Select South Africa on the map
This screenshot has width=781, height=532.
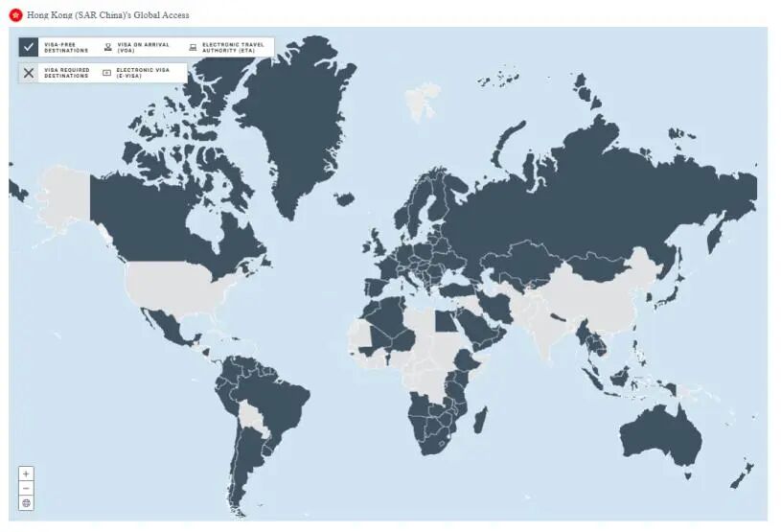tap(436, 442)
